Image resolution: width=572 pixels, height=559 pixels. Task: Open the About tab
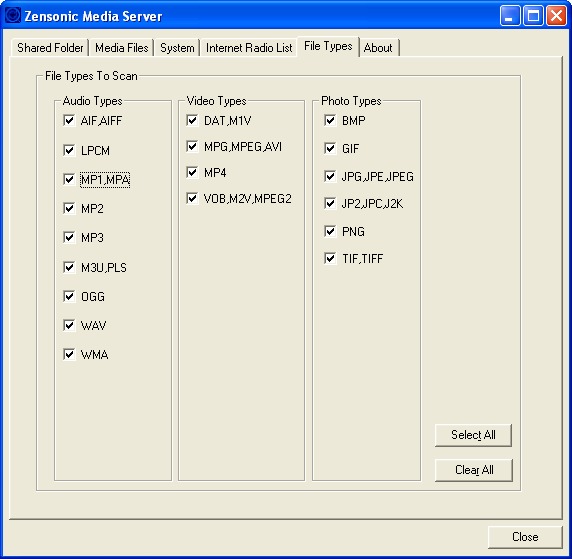click(x=378, y=48)
